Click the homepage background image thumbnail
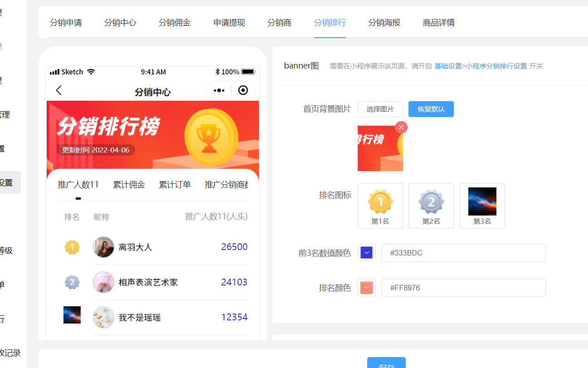 pos(380,148)
